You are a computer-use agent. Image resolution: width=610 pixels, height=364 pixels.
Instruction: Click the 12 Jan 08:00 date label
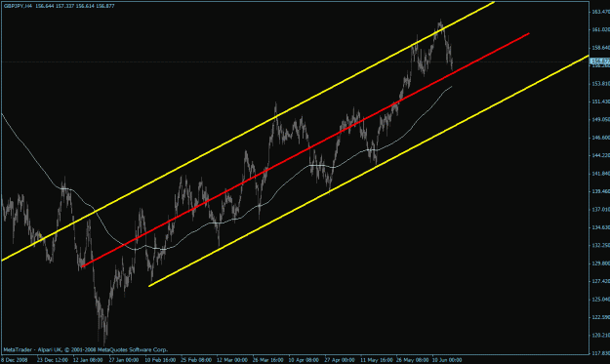click(x=88, y=360)
